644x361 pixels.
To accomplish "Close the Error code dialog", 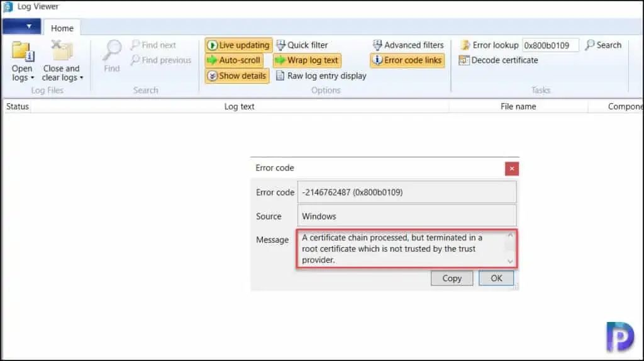I will click(512, 169).
